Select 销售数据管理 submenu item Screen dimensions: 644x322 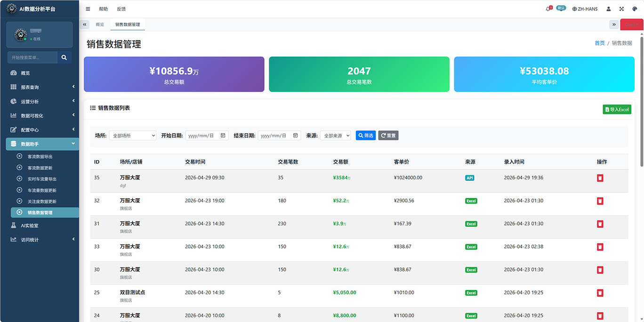click(x=45, y=213)
